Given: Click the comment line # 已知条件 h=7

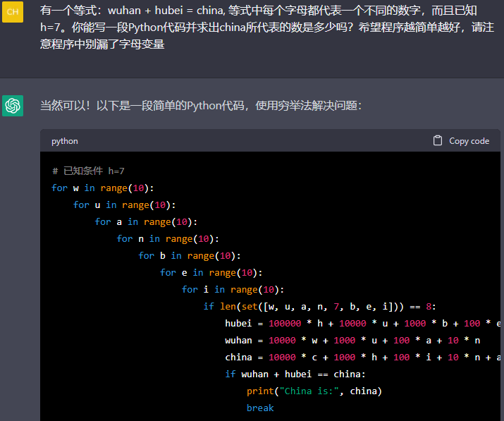Looking at the screenshot, I should [88, 171].
